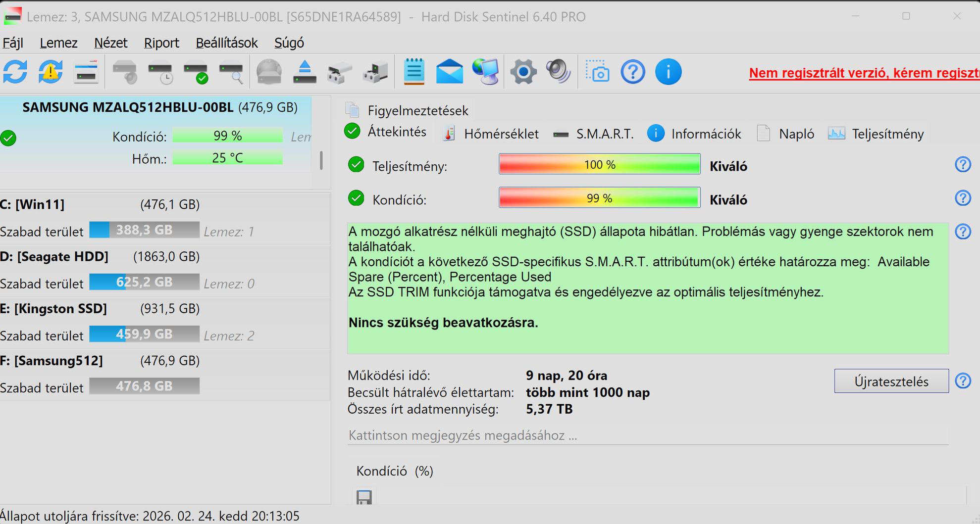Click the disk with magnifier icon
The height and width of the screenshot is (524, 980).
click(x=231, y=72)
